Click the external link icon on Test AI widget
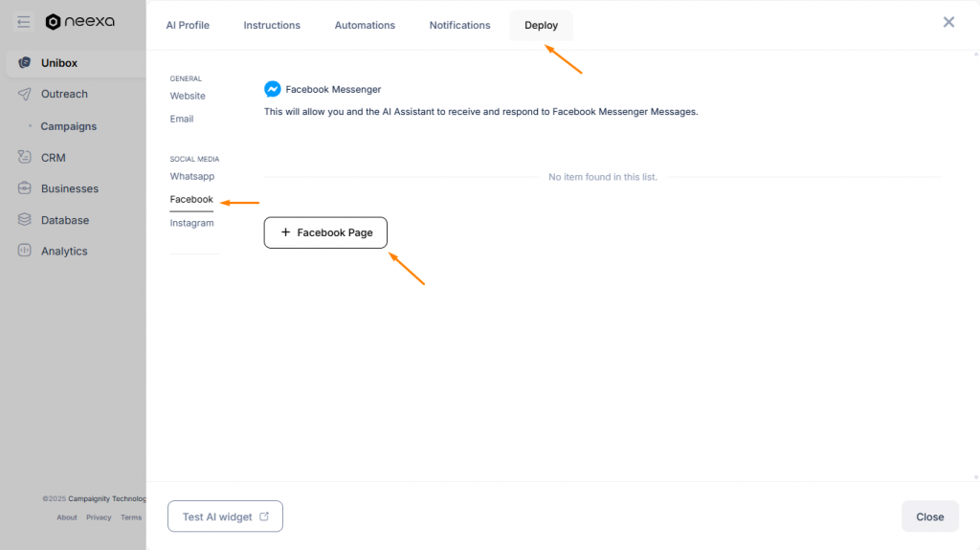The image size is (980, 550). point(264,517)
